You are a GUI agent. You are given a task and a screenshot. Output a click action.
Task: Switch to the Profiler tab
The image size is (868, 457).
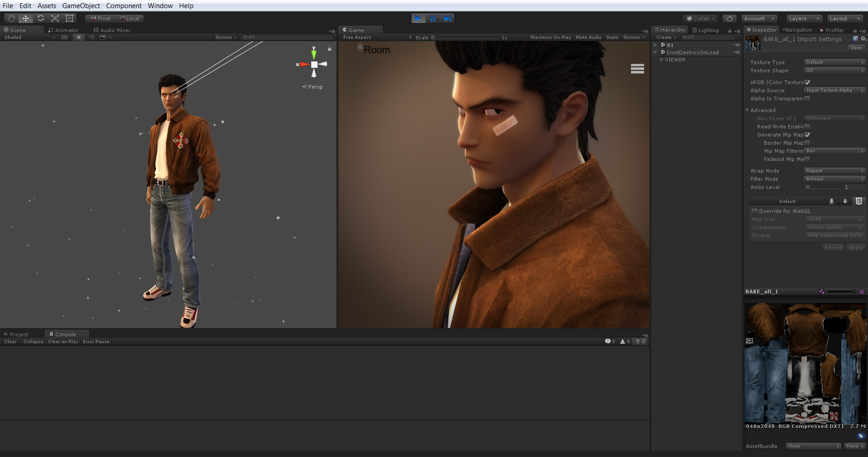pos(832,30)
